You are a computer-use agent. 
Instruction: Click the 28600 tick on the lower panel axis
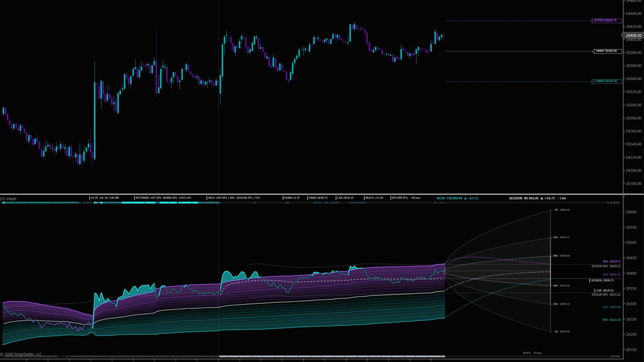(x=631, y=212)
